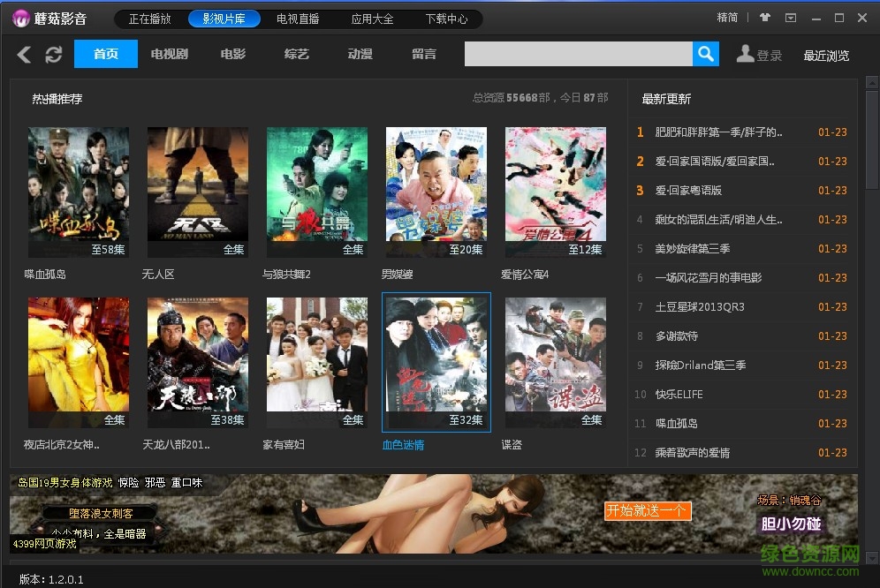Click the search magnifier icon
Image resolution: width=880 pixels, height=588 pixels.
(705, 54)
